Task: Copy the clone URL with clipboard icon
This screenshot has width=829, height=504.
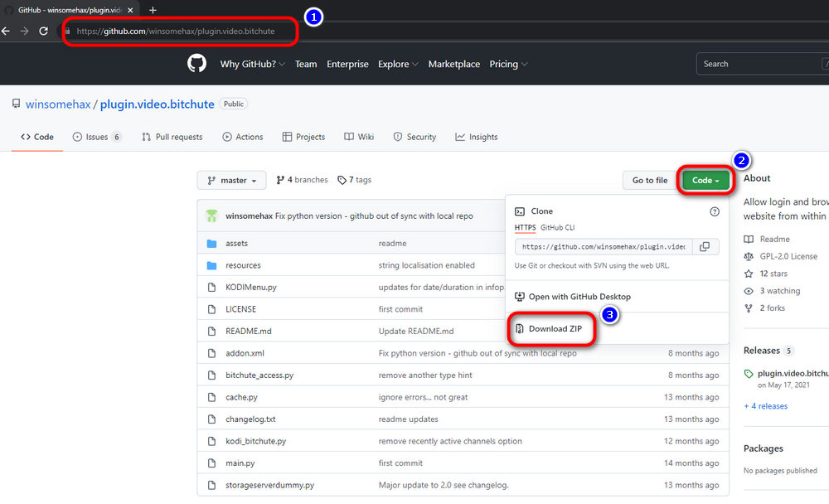Action: (x=705, y=247)
